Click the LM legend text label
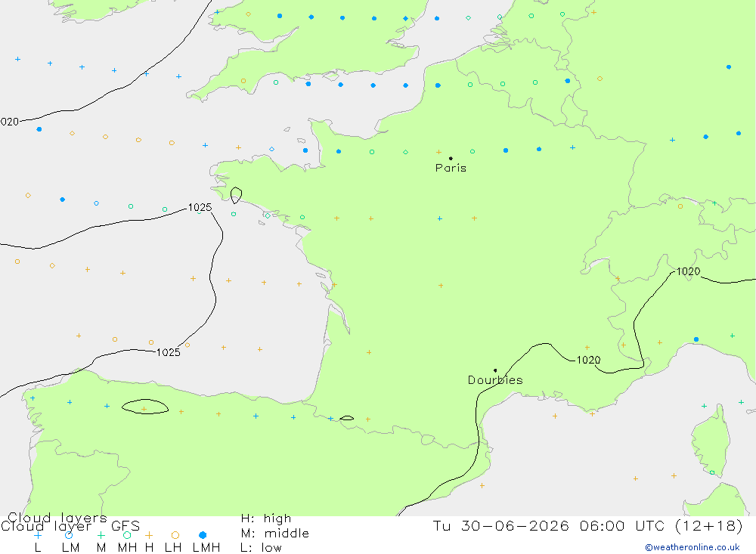 pos(70,548)
